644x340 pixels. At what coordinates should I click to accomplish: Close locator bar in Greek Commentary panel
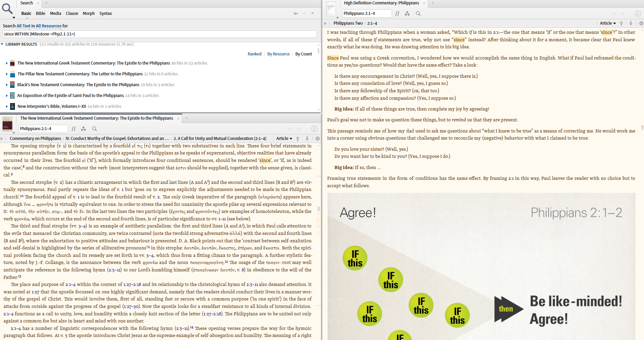coord(318,139)
